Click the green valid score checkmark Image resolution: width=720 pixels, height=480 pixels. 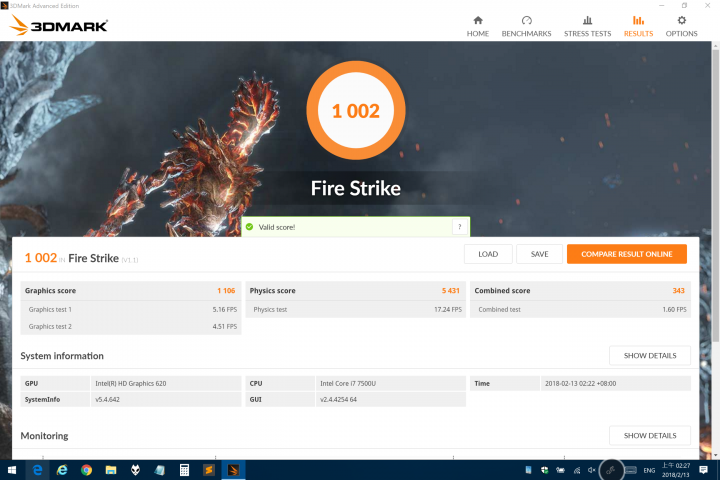[249, 227]
